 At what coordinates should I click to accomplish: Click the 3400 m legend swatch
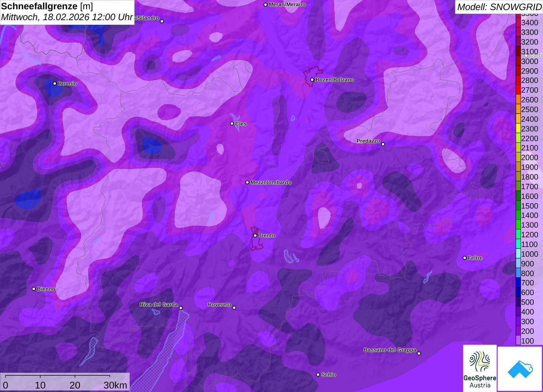click(518, 22)
